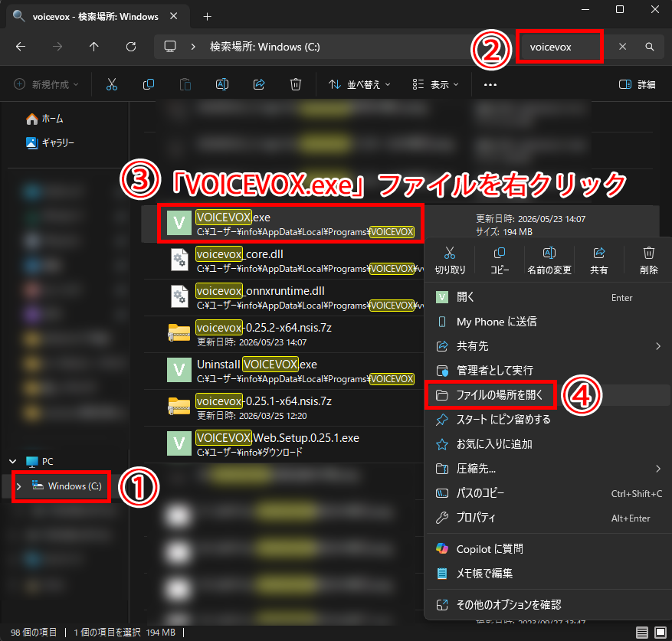This screenshot has width=672, height=641.
Task: Open the three-dots more options menu
Action: (490, 84)
